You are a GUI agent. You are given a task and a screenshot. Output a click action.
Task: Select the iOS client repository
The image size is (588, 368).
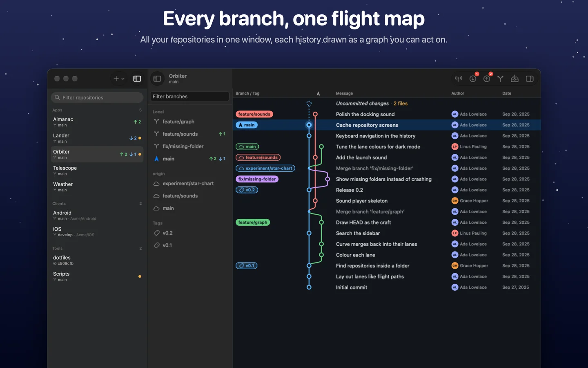(x=97, y=232)
